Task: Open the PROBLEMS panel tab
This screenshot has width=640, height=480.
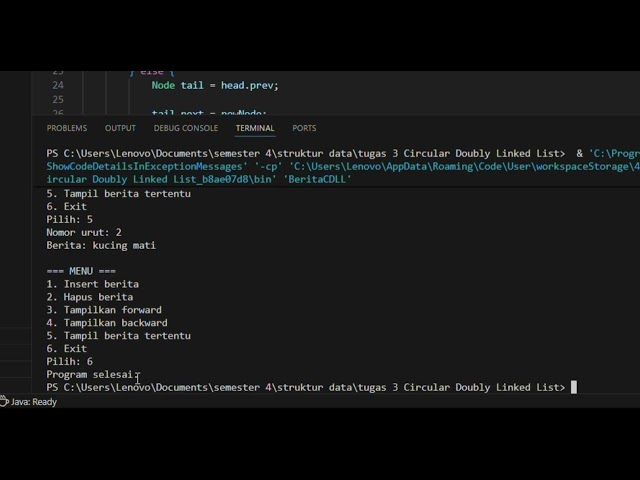Action: pos(67,128)
